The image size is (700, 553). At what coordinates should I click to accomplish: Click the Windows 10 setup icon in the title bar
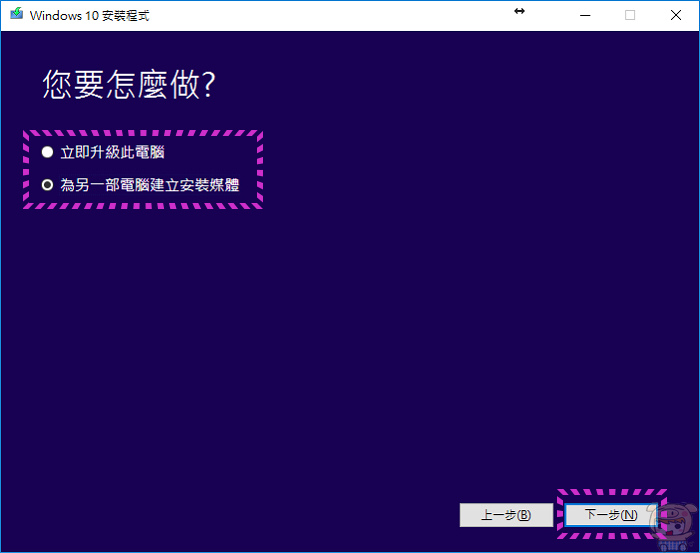[x=17, y=14]
